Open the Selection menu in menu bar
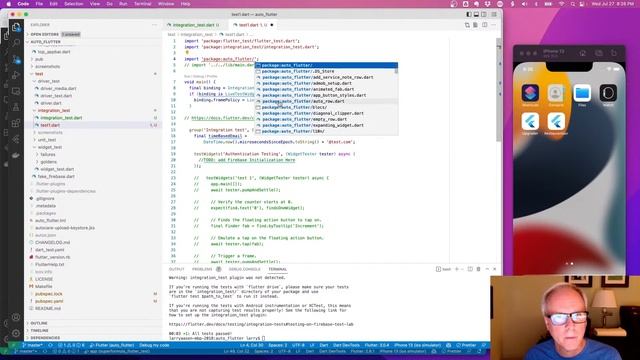Viewport: 640px width, 360px height. point(73,4)
